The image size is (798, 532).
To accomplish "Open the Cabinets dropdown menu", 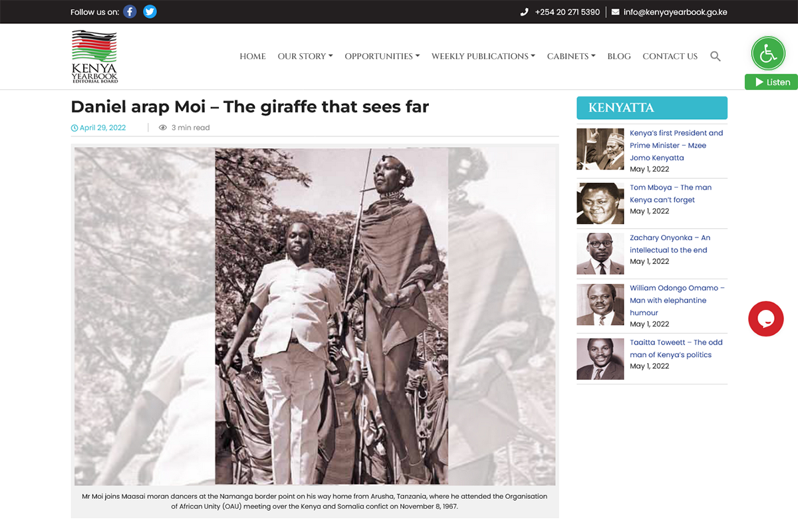I will click(x=571, y=57).
